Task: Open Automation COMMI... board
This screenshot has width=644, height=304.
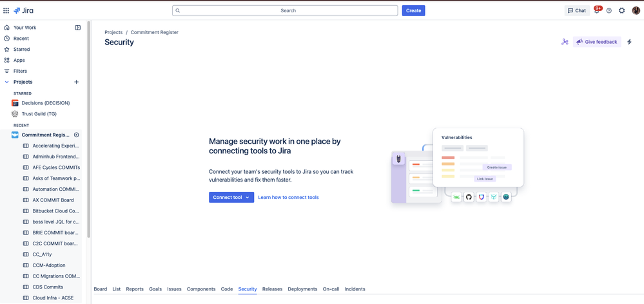Action: click(56, 189)
